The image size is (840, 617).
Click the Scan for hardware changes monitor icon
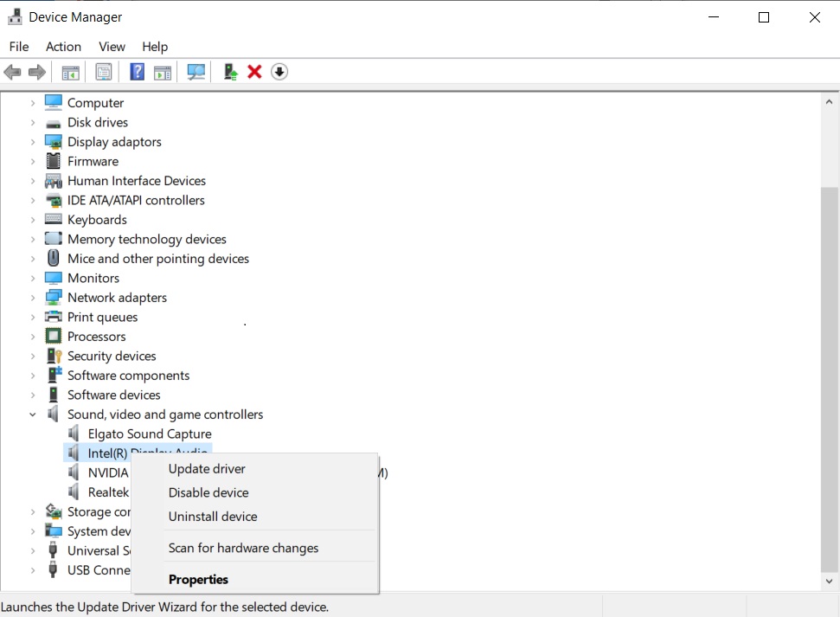[x=196, y=72]
